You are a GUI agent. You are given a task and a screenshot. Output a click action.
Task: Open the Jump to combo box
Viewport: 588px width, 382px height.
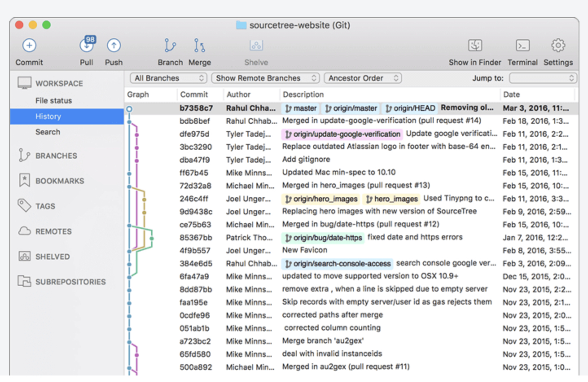point(543,78)
